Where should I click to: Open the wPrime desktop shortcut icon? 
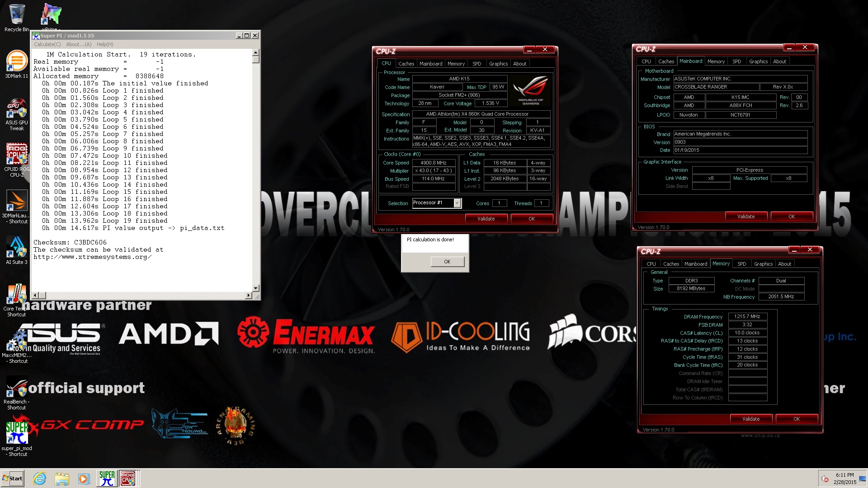[x=51, y=16]
